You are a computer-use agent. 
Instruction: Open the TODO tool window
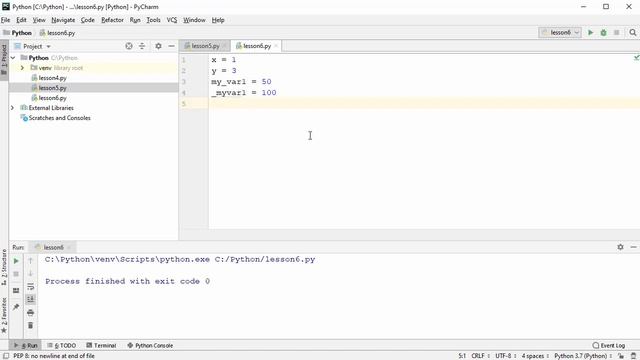[x=62, y=345]
